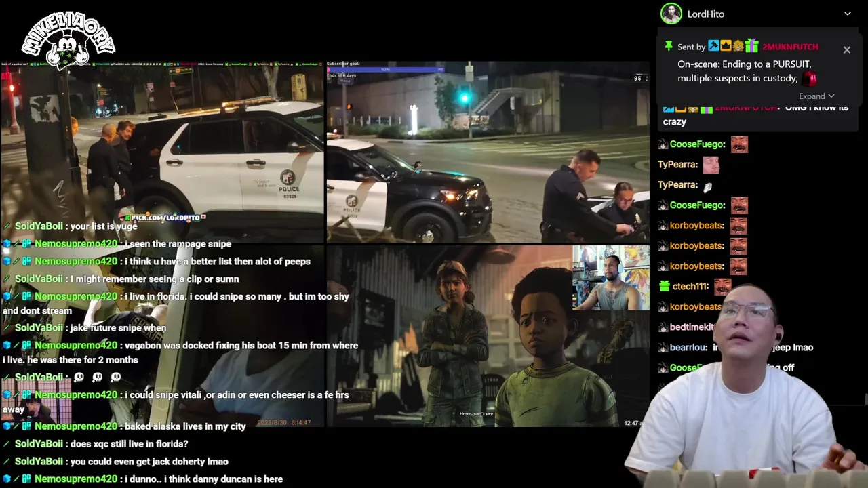
Task: Open 2MUKNFUTCH's profile from pinned message
Action: point(790,47)
